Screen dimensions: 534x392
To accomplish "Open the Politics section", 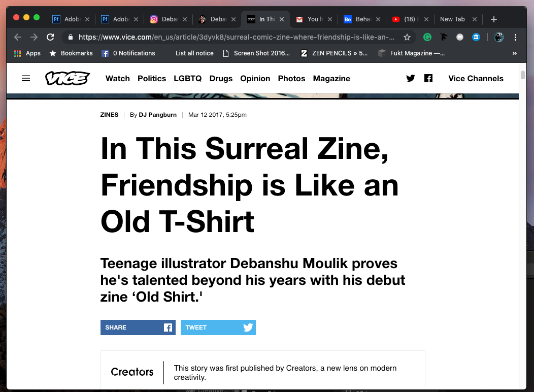I will pos(152,78).
